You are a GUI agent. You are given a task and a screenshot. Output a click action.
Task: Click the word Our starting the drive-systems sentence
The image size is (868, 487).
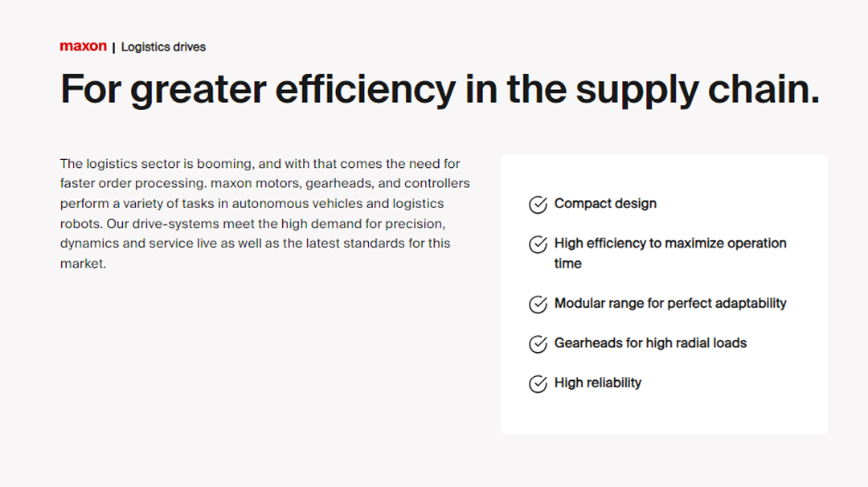pos(117,223)
